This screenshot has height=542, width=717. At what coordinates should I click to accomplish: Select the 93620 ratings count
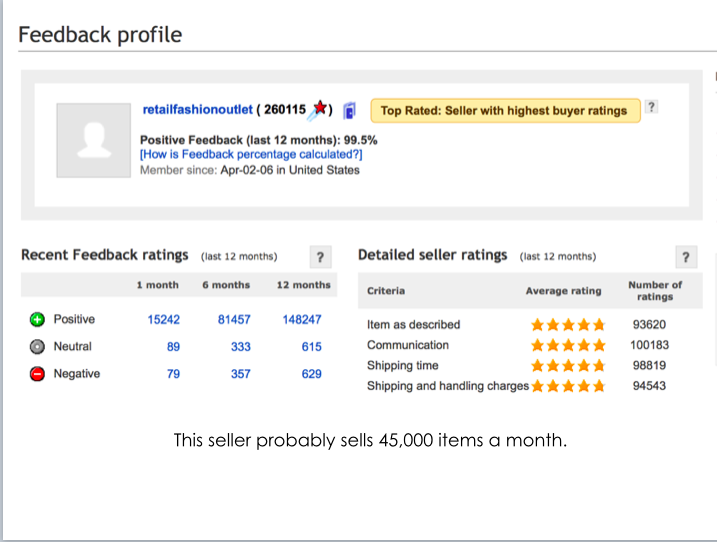[649, 325]
